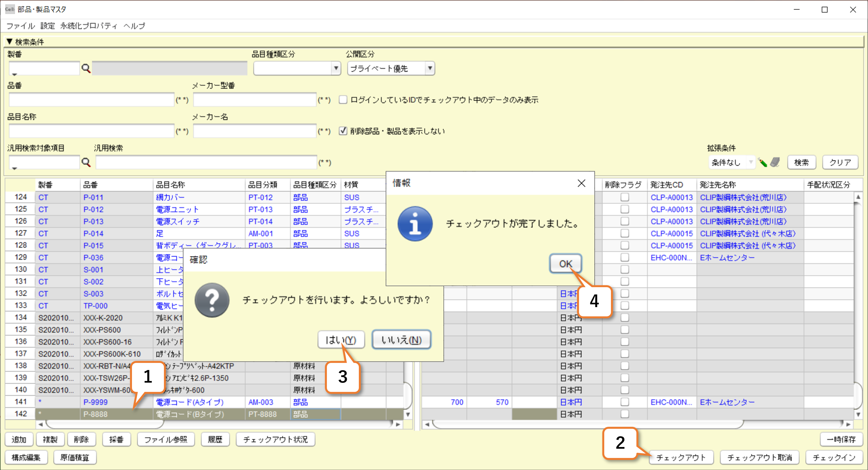Image resolution: width=868 pixels, height=470 pixels.
Task: Click the right table horizontal scrollbar
Action: [588, 424]
